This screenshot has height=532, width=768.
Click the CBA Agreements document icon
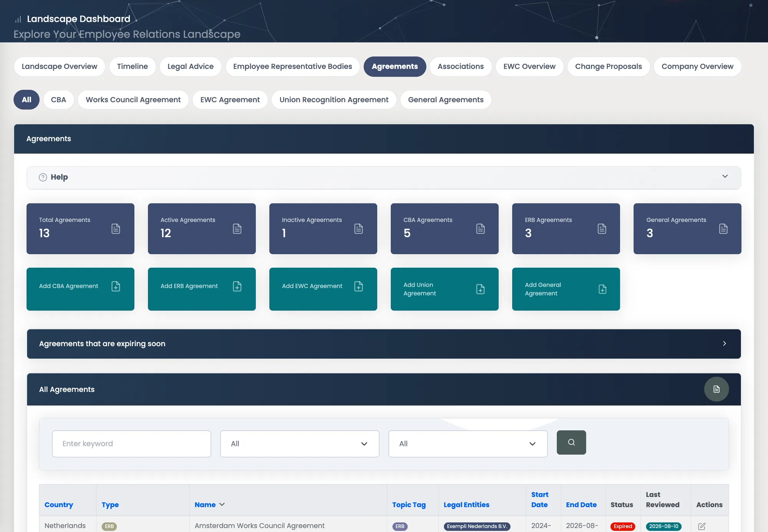[x=480, y=229]
